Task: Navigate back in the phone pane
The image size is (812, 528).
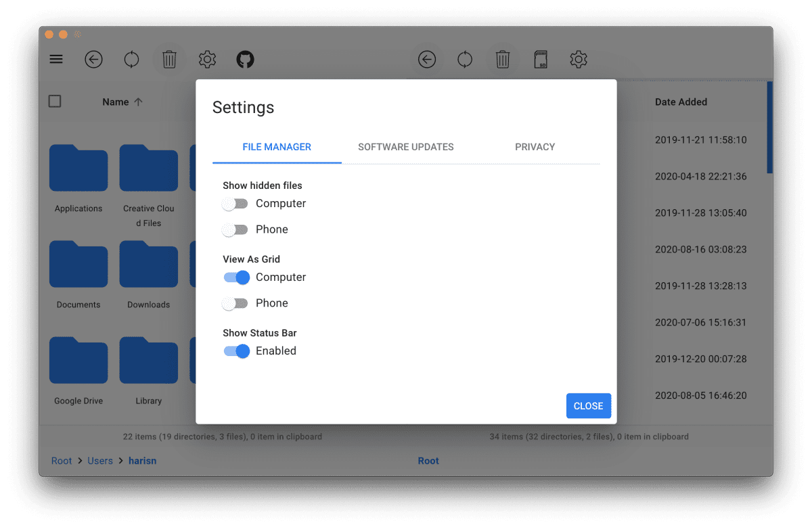Action: pyautogui.click(x=426, y=60)
